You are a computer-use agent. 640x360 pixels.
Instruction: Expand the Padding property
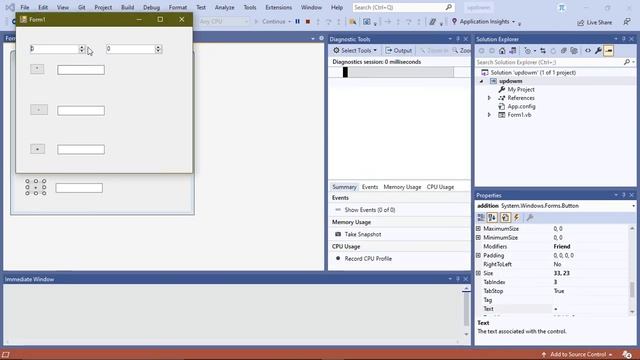coord(478,256)
